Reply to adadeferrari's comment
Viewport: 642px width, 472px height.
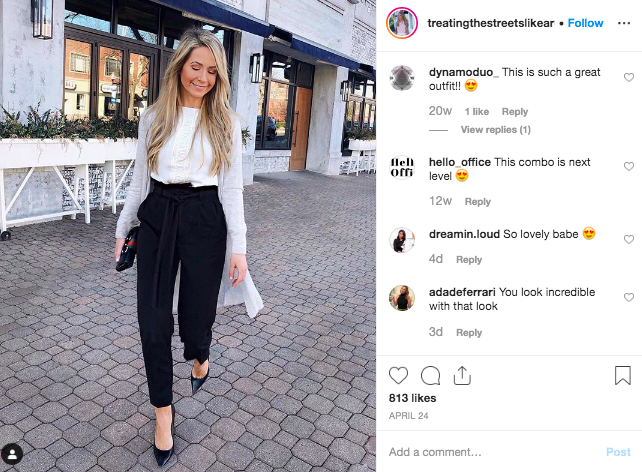469,332
